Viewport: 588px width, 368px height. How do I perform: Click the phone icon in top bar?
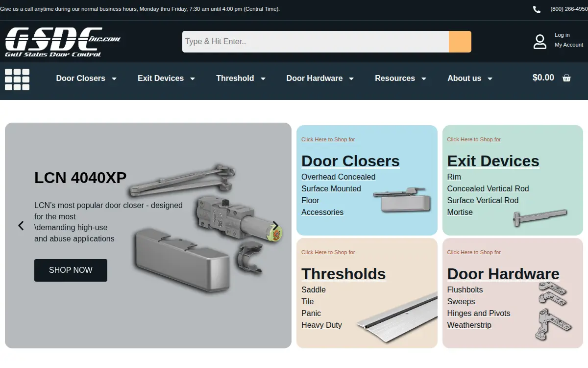(x=537, y=9)
